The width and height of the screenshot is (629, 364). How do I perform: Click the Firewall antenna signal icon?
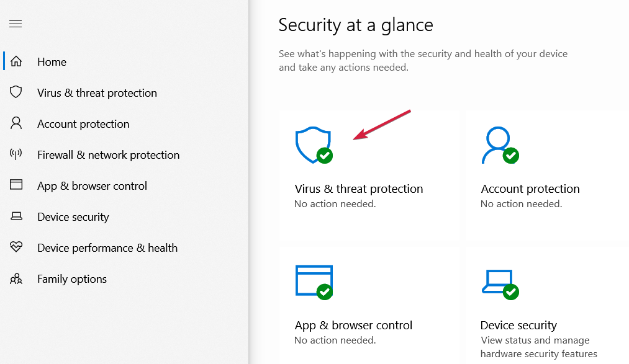coord(16,154)
